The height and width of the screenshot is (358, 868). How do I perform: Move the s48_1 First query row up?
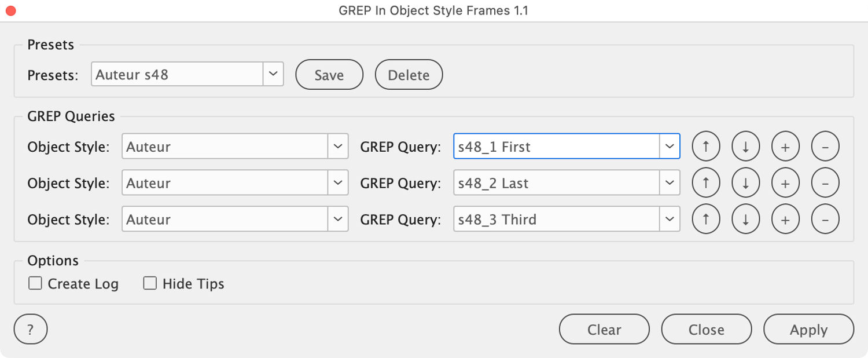pyautogui.click(x=706, y=147)
